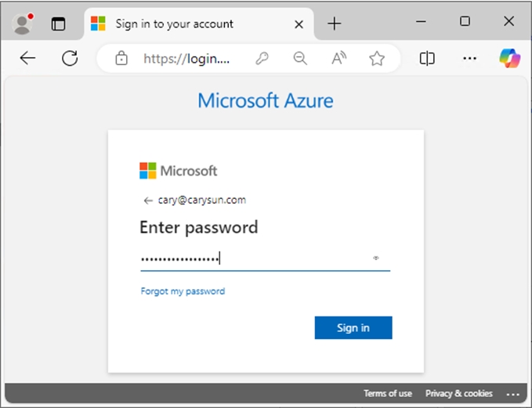Expand the browser Settings and more menu
Screen dimensions: 532x408
(469, 58)
